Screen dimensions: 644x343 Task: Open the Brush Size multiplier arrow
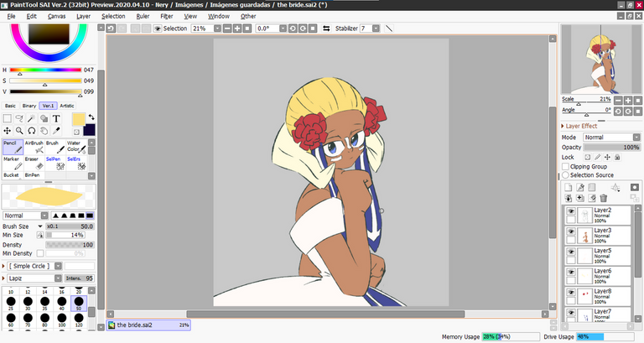[40, 226]
